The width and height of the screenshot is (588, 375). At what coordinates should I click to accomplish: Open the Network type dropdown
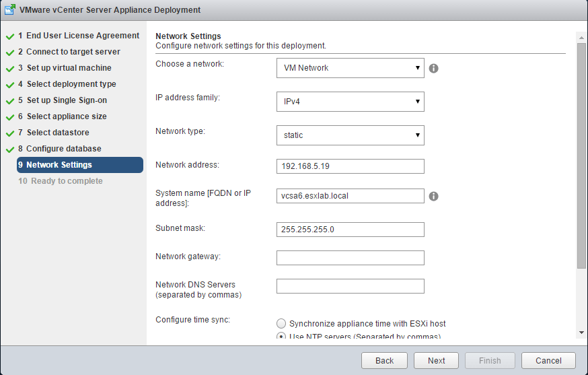coord(351,135)
